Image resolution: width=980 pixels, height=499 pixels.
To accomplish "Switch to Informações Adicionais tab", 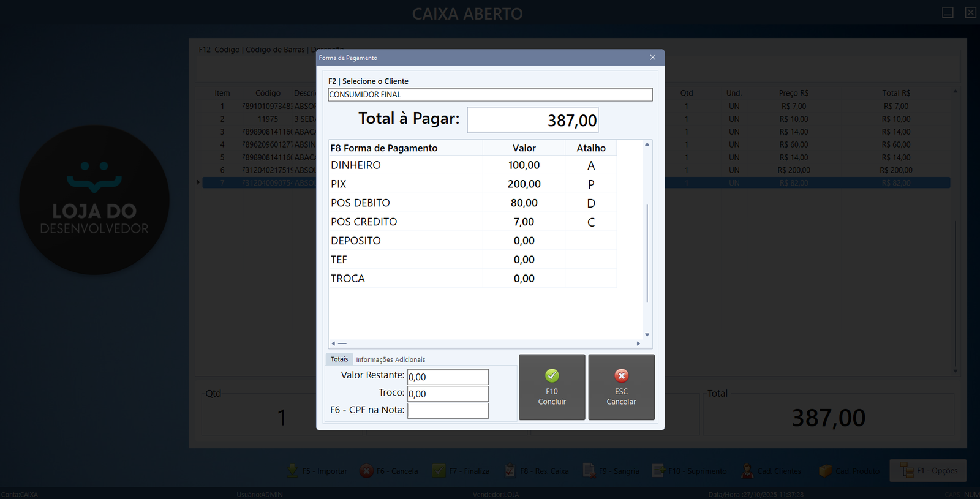I will click(x=390, y=359).
